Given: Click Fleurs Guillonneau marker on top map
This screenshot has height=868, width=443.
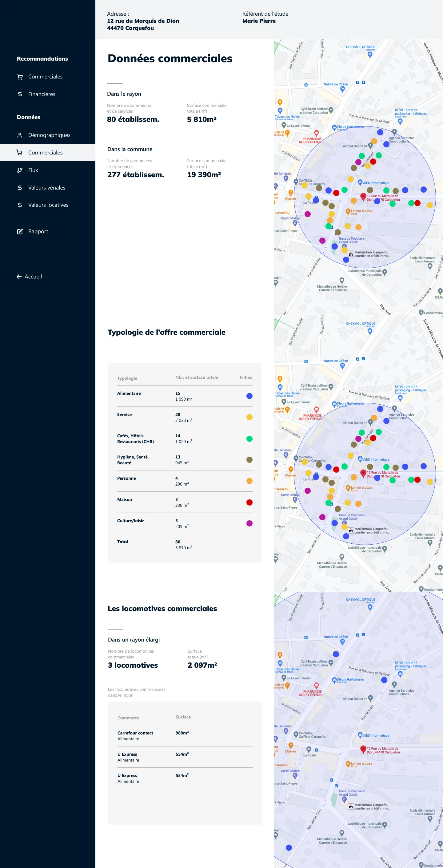Looking at the screenshot, I should click(334, 128).
